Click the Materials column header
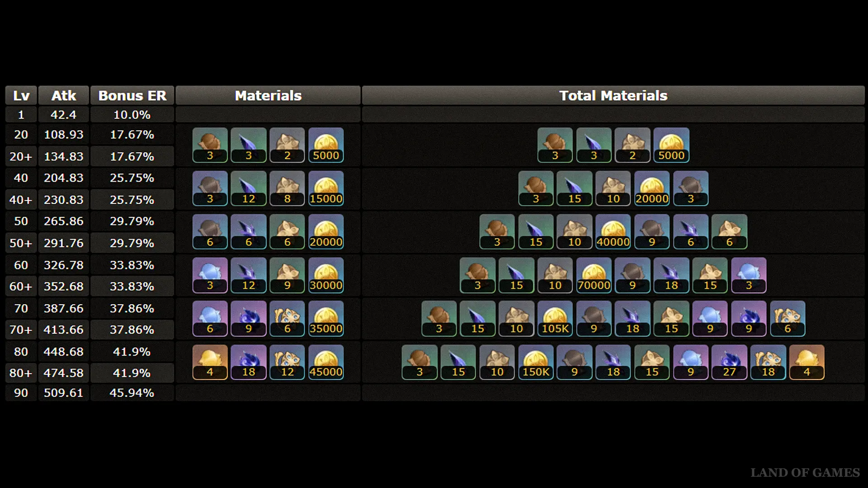Viewport: 868px width, 488px height. [x=268, y=95]
